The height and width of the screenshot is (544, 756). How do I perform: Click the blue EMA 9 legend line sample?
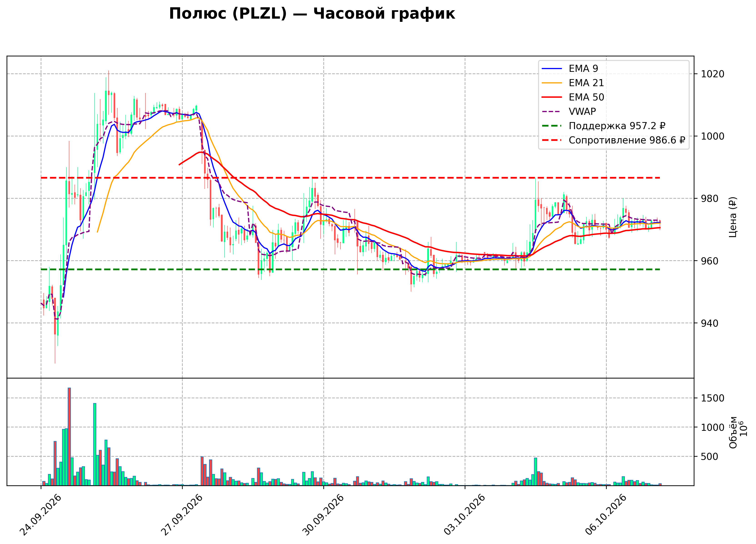click(552, 69)
